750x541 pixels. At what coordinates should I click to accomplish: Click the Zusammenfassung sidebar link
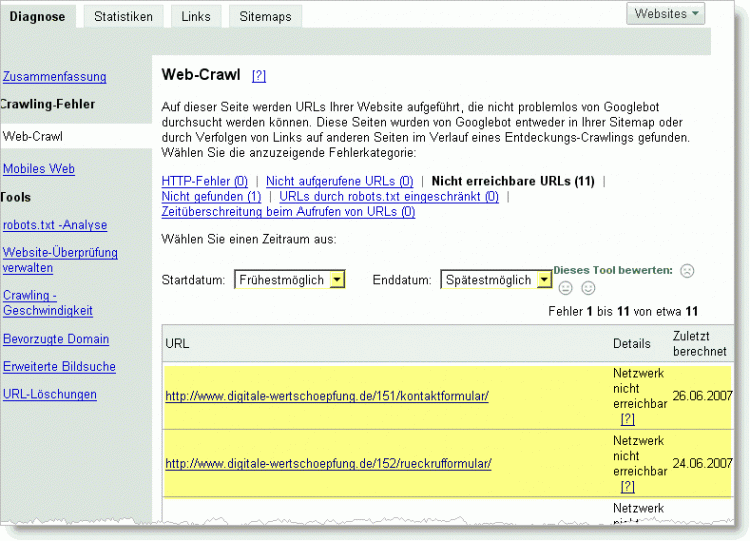(55, 77)
